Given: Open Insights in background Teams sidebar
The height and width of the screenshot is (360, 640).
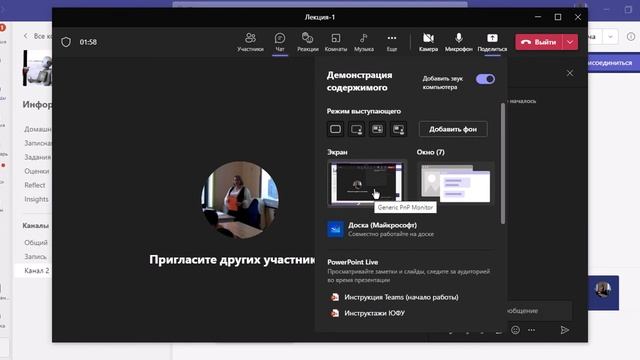Looking at the screenshot, I should [x=36, y=199].
